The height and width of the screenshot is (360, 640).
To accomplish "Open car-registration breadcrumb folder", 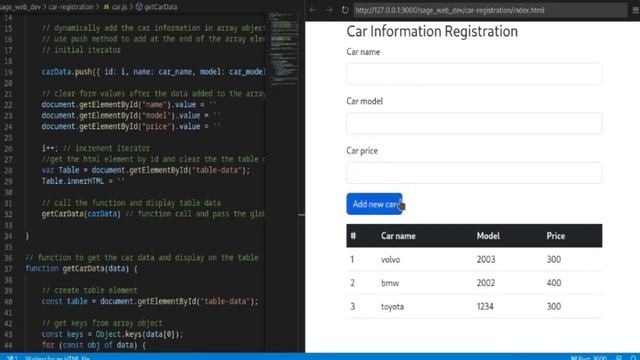I will (71, 7).
